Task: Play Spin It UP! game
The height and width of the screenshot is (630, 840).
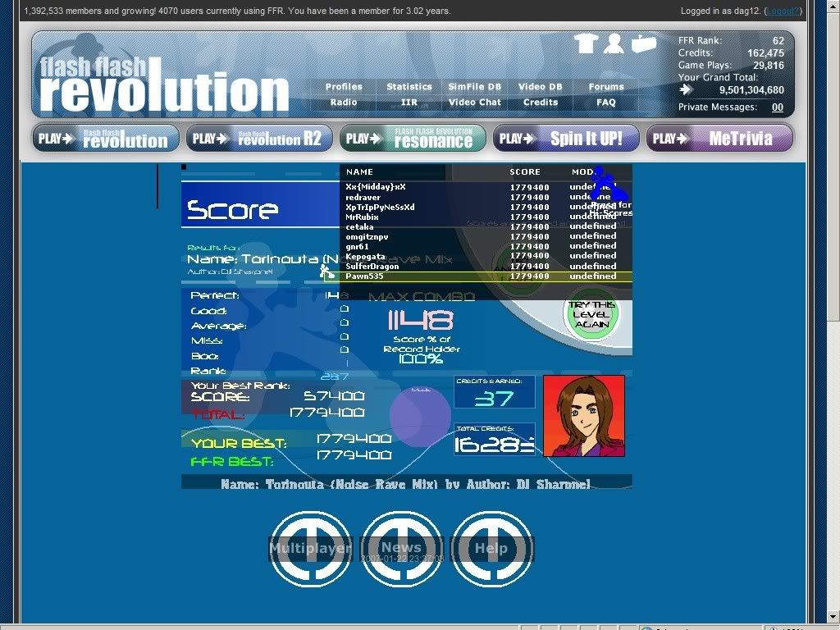Action: 566,139
